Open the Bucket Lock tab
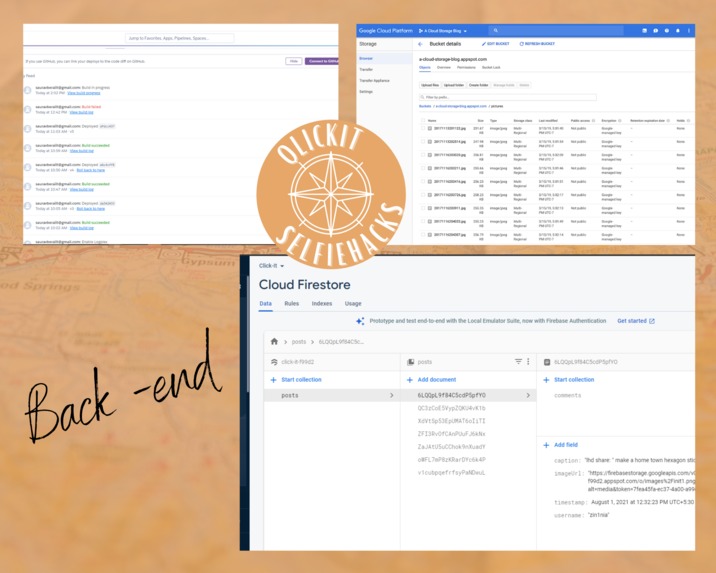This screenshot has height=573, width=716. (491, 68)
